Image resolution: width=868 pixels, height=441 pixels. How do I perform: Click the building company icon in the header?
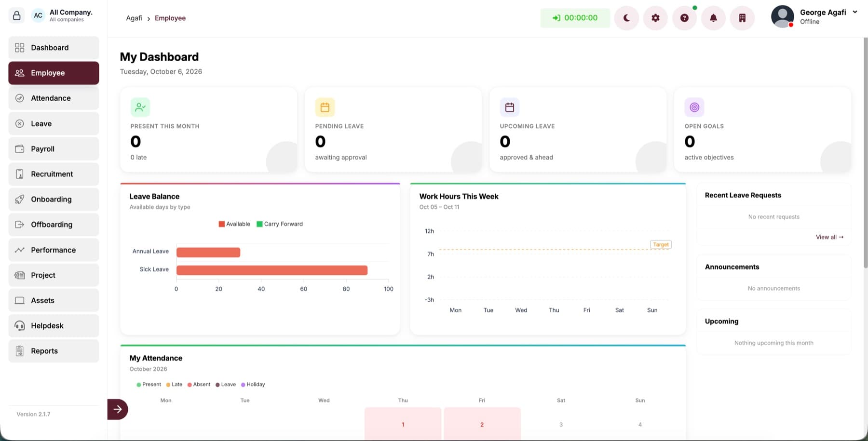click(x=742, y=18)
